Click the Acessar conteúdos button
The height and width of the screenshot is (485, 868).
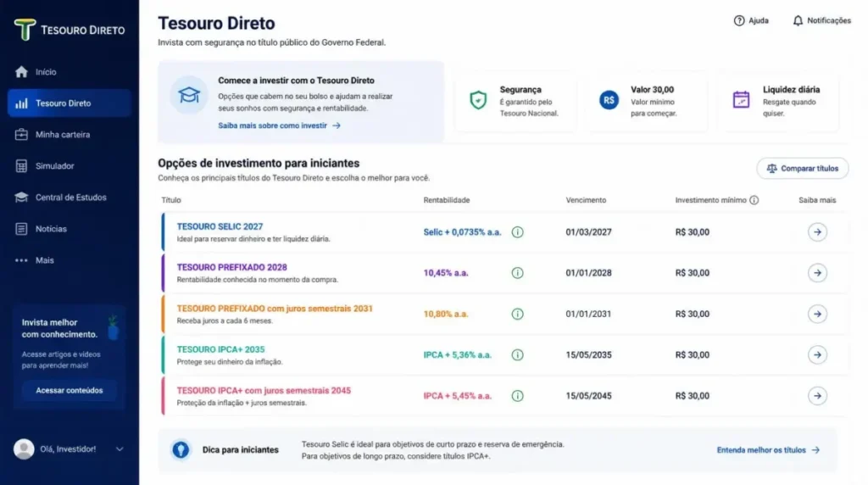[x=70, y=390]
